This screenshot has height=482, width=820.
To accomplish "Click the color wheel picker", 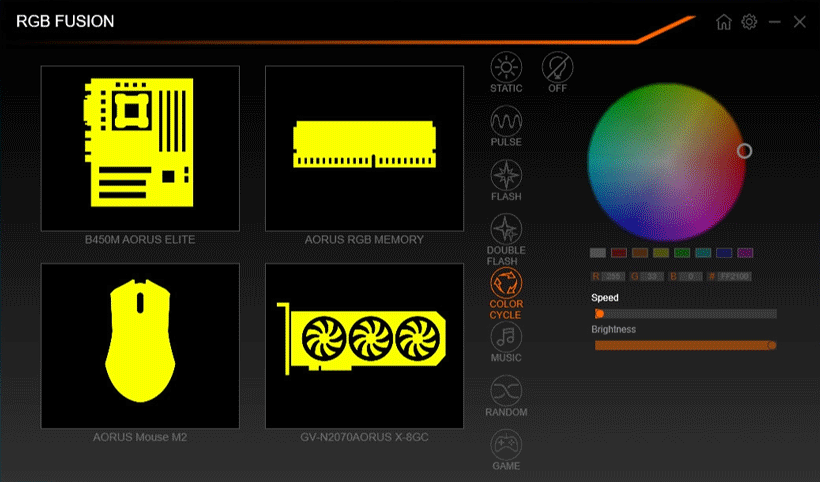I will (x=666, y=162).
